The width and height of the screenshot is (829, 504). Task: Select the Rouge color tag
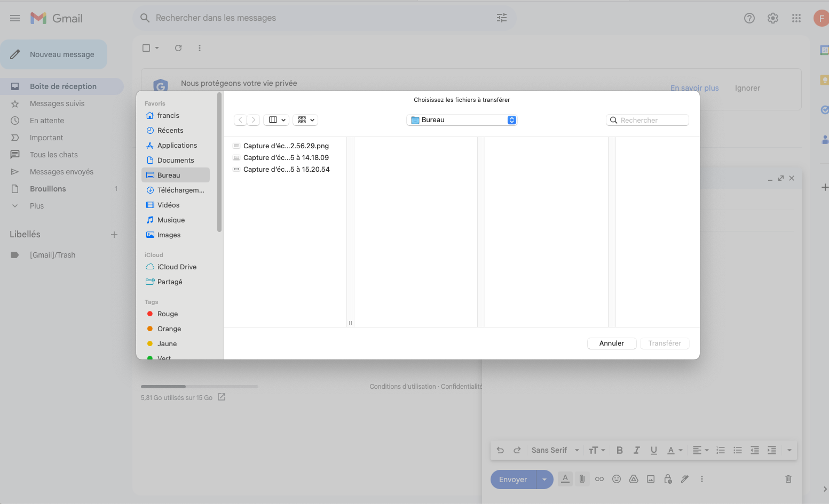(167, 314)
